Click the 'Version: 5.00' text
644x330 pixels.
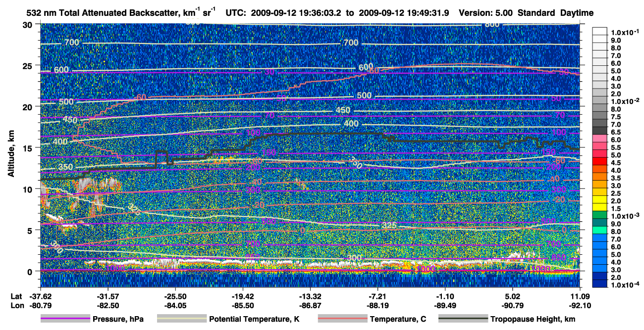click(485, 13)
